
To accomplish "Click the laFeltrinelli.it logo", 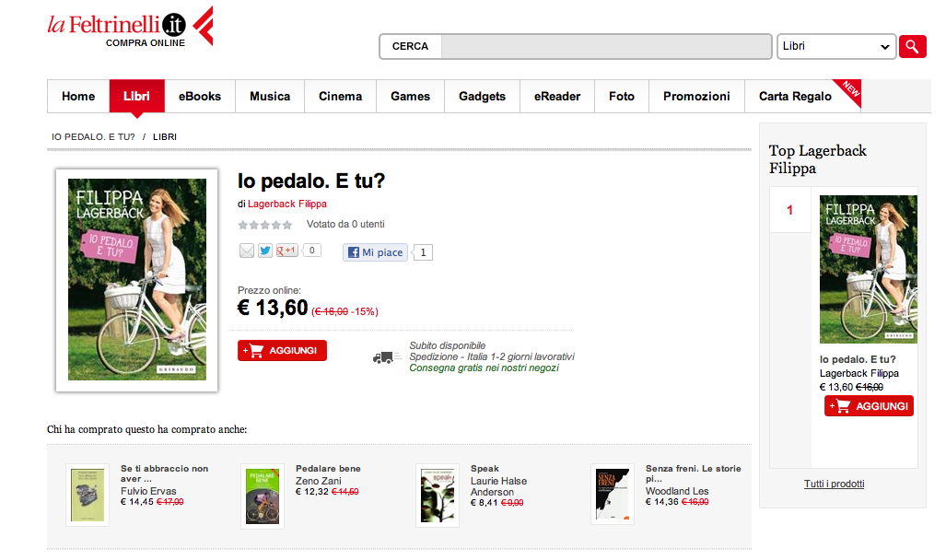I will [130, 27].
